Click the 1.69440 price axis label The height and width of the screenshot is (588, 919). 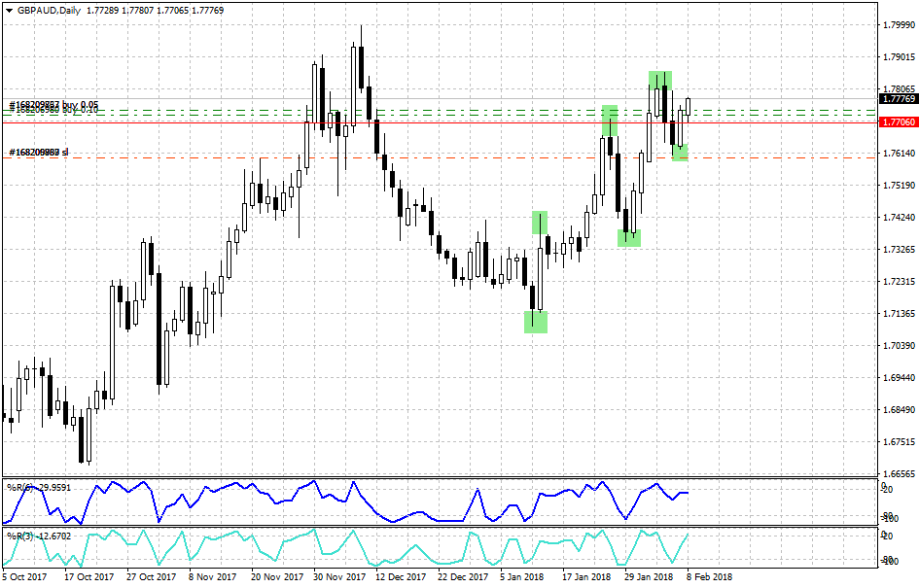(899, 378)
